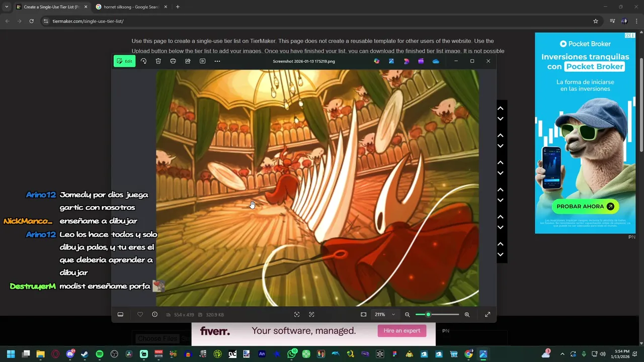Open Microsoft 365 Copilot icon in Photos
644x362 pixels.
coord(376,61)
